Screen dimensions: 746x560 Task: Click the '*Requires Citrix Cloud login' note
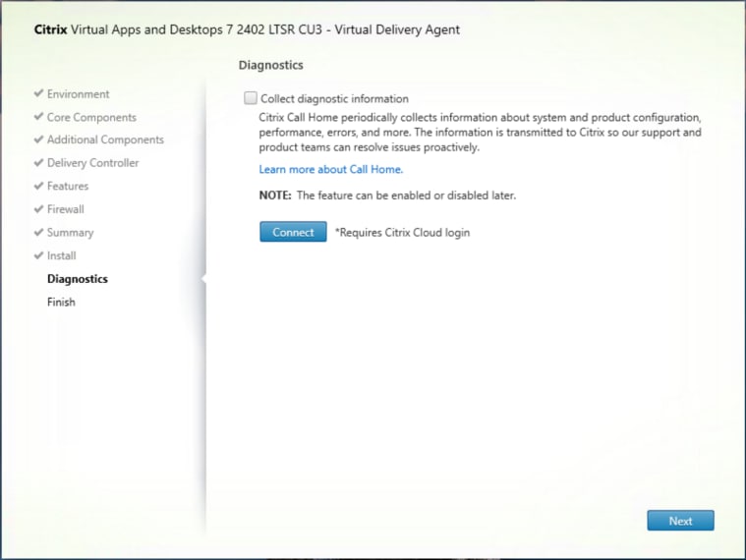pyautogui.click(x=403, y=233)
